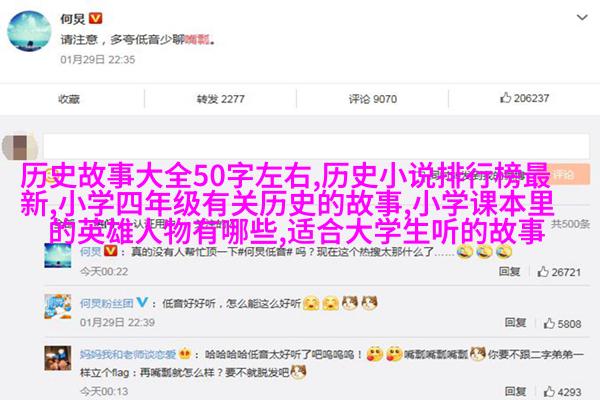Open the chevron menu on 何炅's post
This screenshot has width=600, height=400.
click(582, 18)
